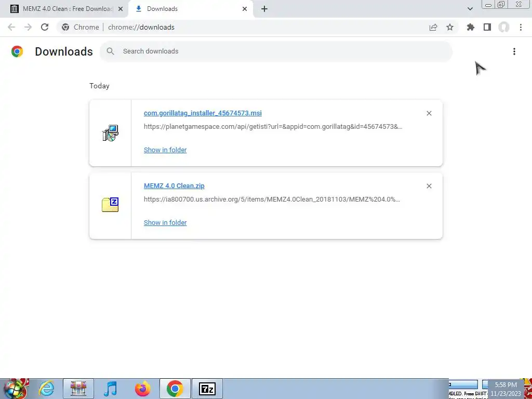Screen dimensions: 532x399
Task: Expand the tab search chevron
Action: click(x=470, y=9)
